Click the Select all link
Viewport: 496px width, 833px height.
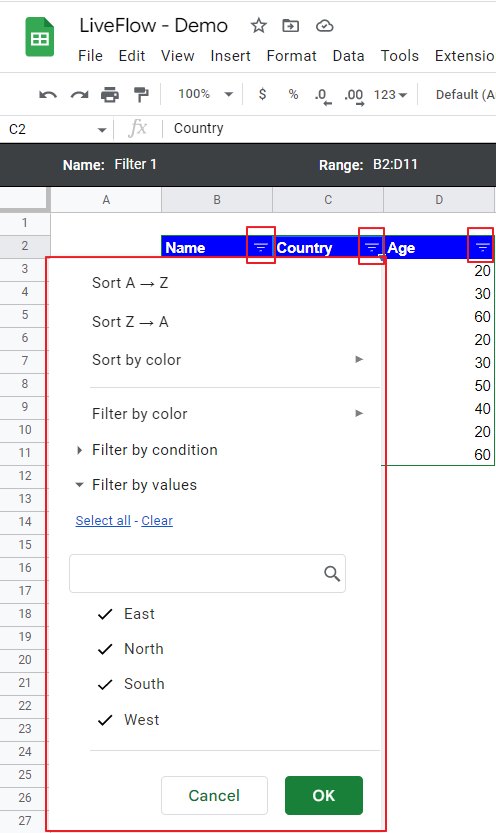click(103, 521)
